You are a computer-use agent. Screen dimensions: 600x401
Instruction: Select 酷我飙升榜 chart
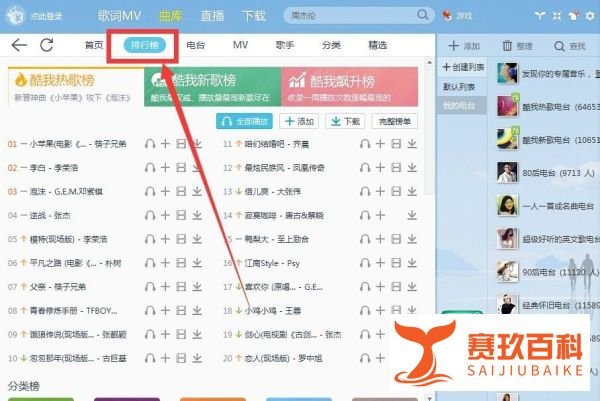tap(349, 87)
